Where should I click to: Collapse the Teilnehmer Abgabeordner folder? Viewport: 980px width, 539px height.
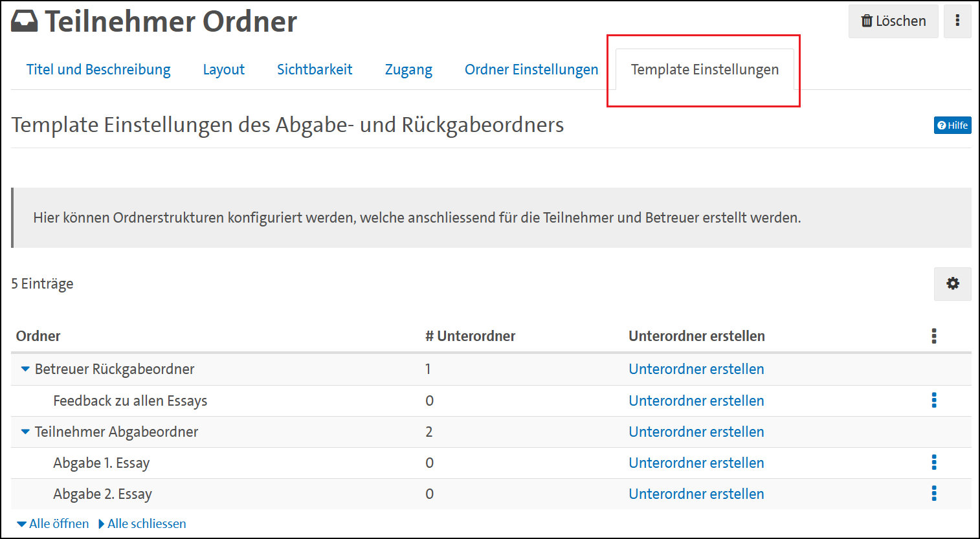pos(26,432)
